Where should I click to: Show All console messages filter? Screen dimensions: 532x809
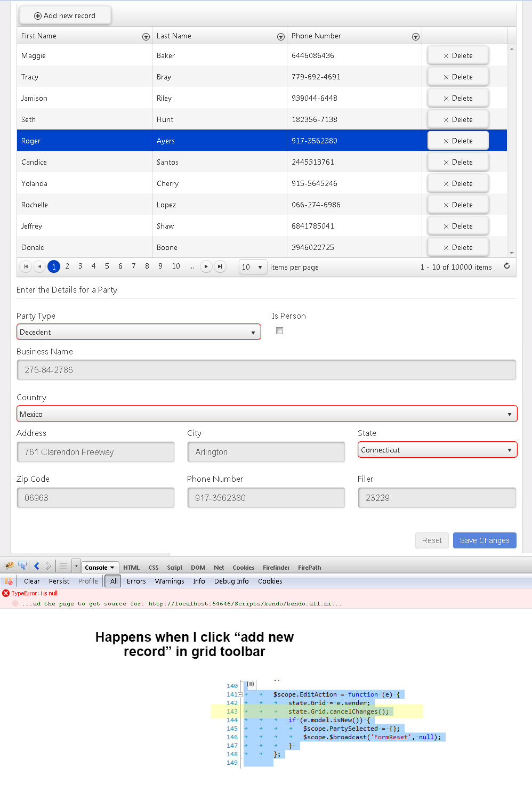114,581
